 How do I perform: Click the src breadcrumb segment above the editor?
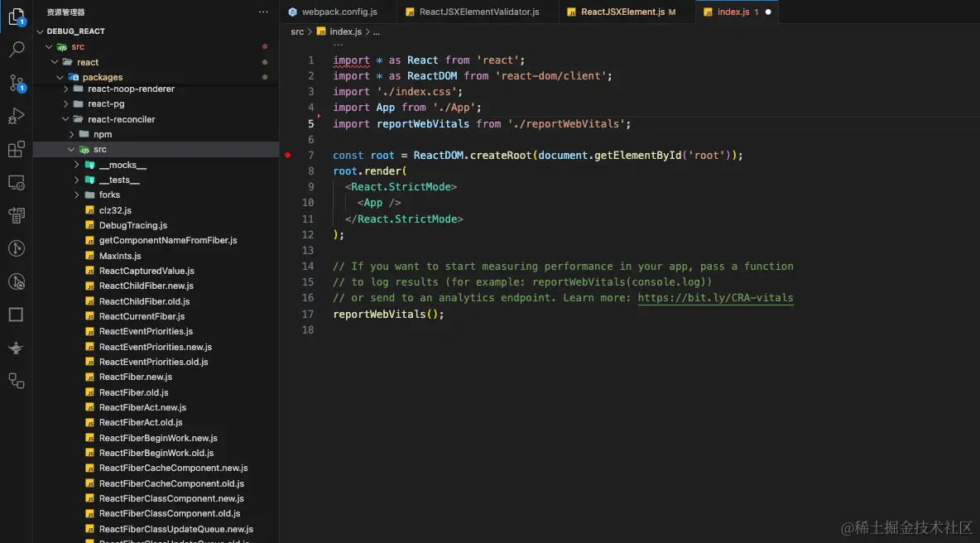pyautogui.click(x=297, y=31)
